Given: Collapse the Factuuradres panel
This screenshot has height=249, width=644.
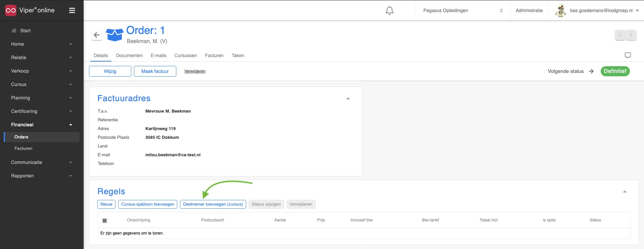Looking at the screenshot, I should click(348, 98).
